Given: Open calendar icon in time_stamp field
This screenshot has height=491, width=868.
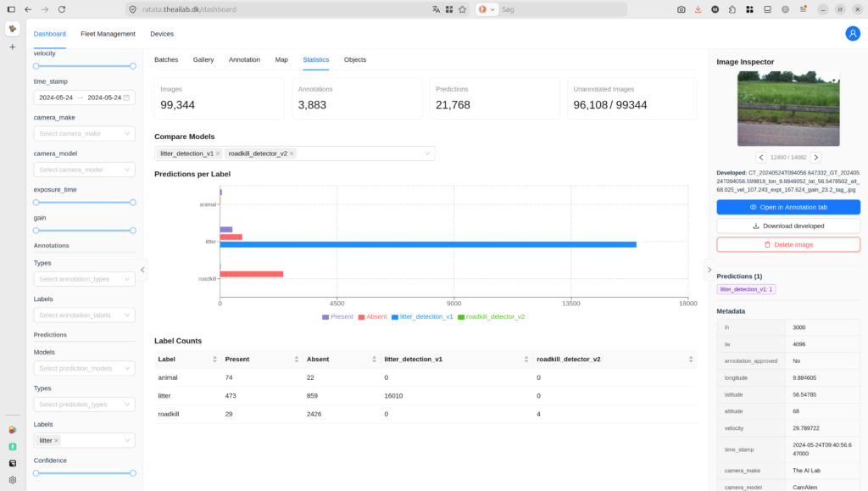Looking at the screenshot, I should (127, 98).
